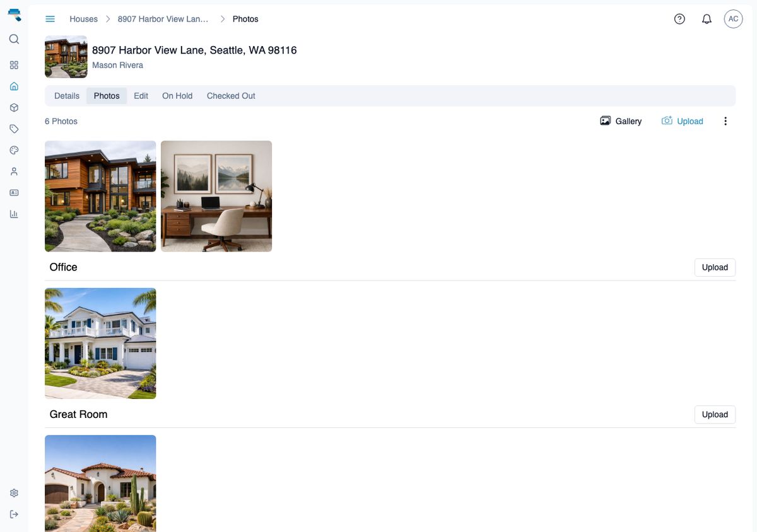Open the modern wood house photo
757x532 pixels.
100,196
